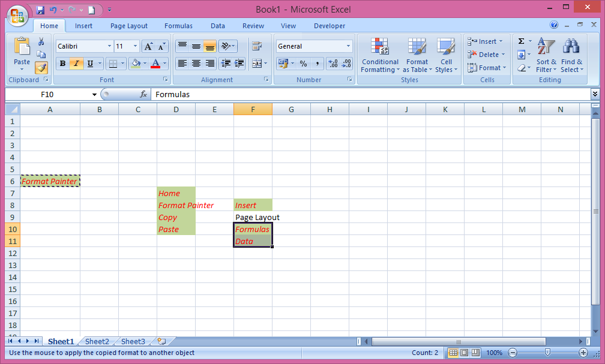Toggle Bold formatting
The image size is (605, 364).
tap(63, 64)
